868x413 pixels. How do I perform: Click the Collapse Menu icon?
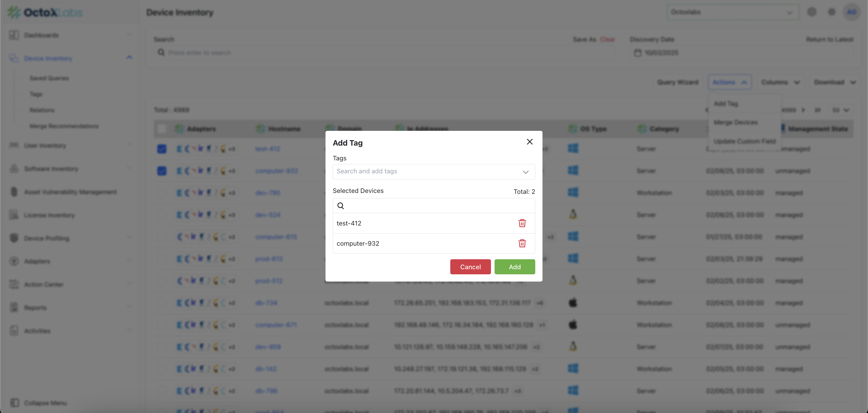(x=14, y=403)
